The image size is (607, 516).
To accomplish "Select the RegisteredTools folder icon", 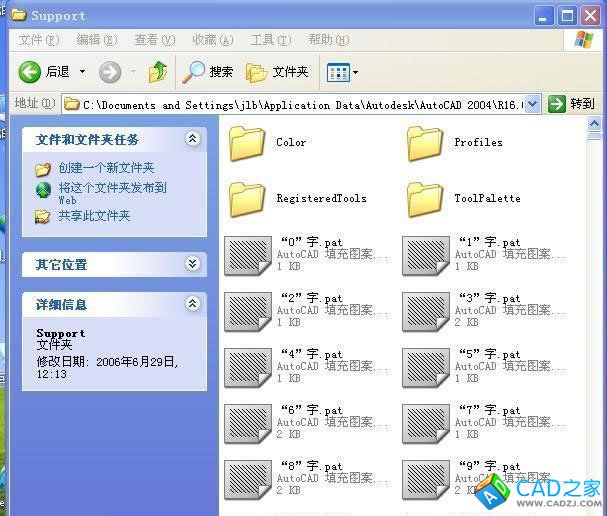I will [x=247, y=199].
